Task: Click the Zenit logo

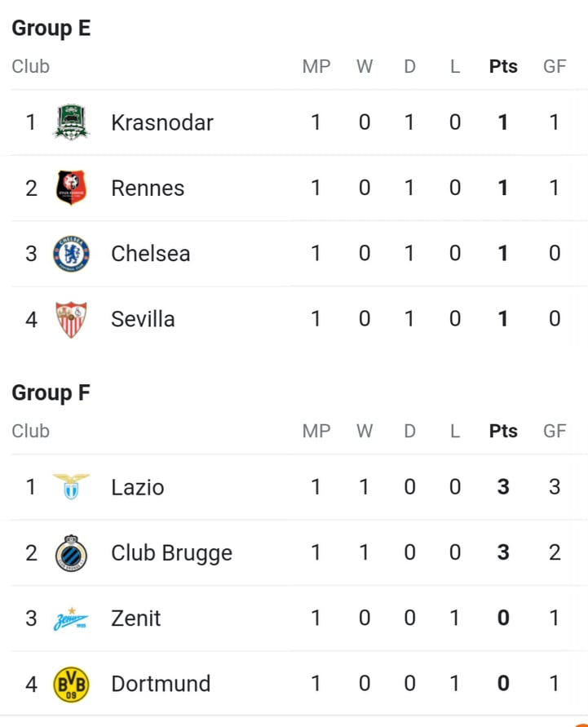Action: 71,618
